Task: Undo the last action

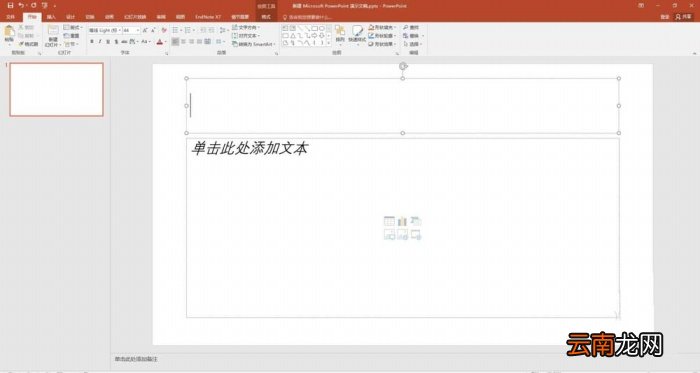Action: point(21,5)
